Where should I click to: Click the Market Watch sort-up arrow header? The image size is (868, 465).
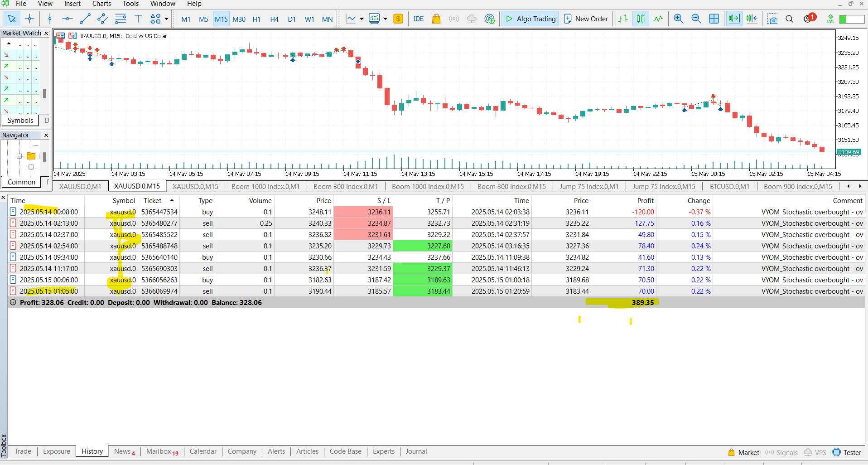point(9,44)
